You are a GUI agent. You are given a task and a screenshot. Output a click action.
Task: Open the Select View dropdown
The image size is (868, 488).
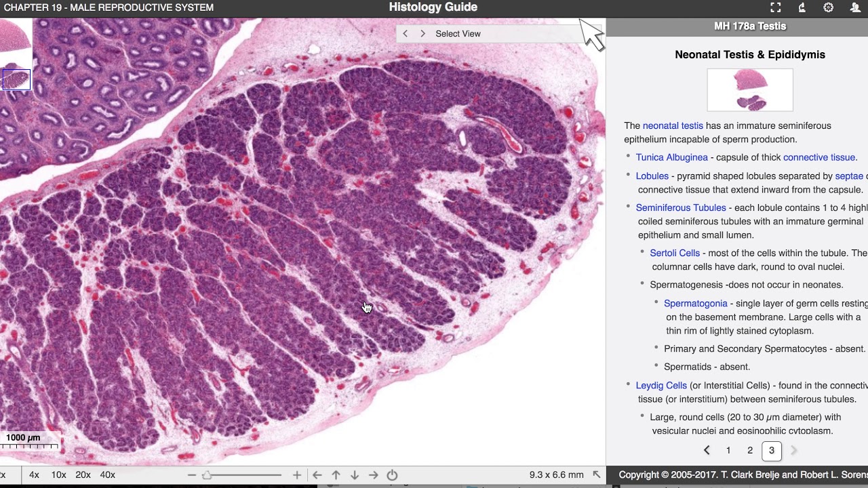point(458,33)
